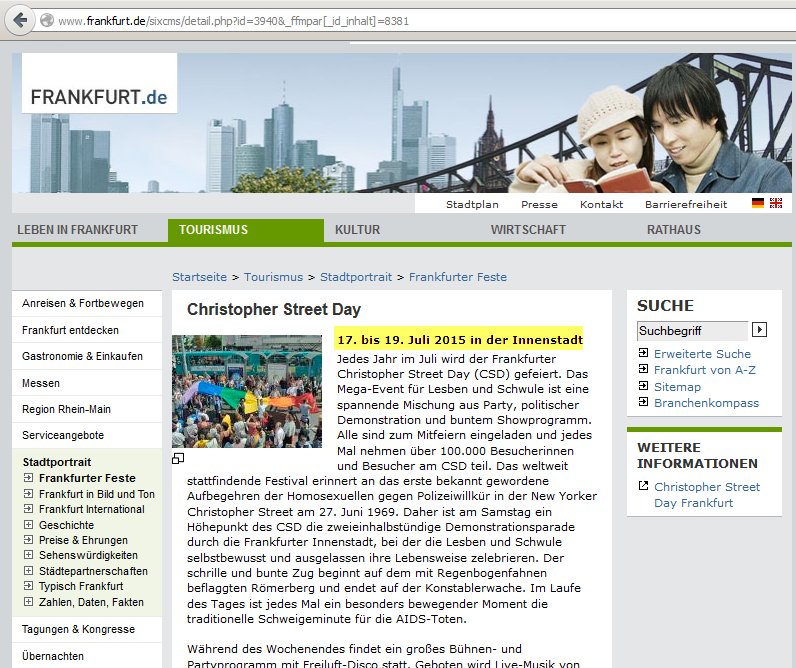Image resolution: width=796 pixels, height=668 pixels.
Task: Click the external link icon beside Christopher Street Day Frankfurt
Action: point(642,487)
